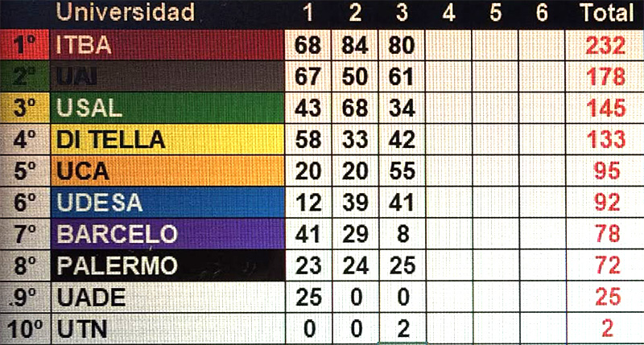Click the BARCELO purple name cell
The height and width of the screenshot is (345, 644).
pyautogui.click(x=167, y=234)
